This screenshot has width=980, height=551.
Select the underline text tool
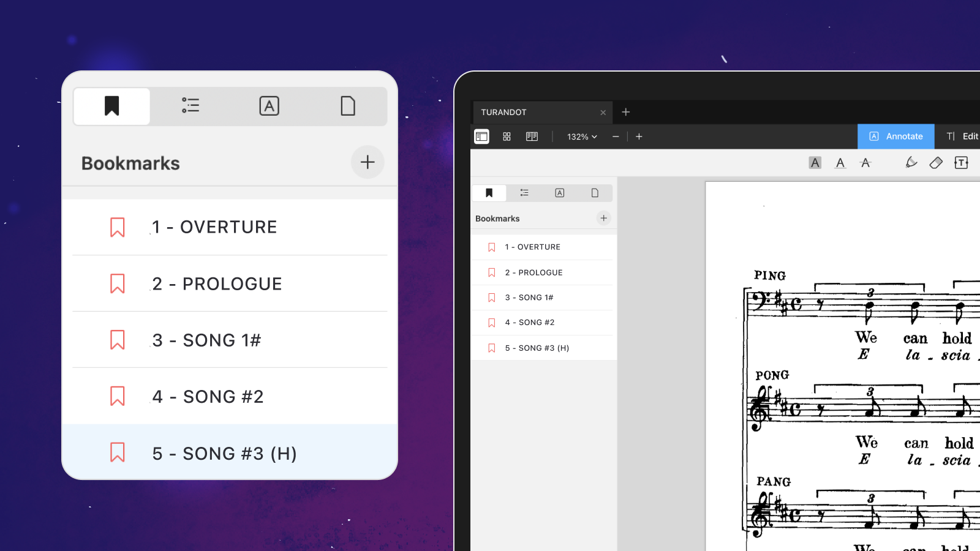click(x=840, y=163)
